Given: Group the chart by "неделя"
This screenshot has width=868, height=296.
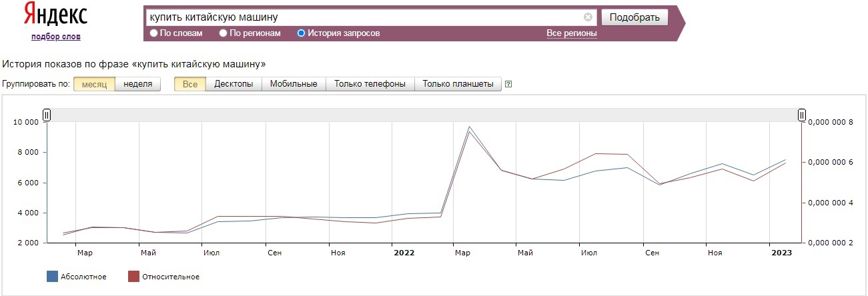Looking at the screenshot, I should coord(138,84).
